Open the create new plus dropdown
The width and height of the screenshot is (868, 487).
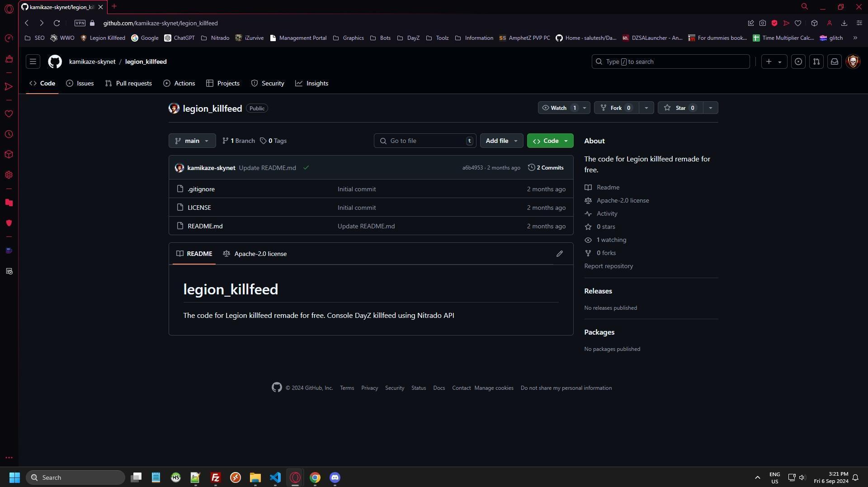(x=774, y=61)
